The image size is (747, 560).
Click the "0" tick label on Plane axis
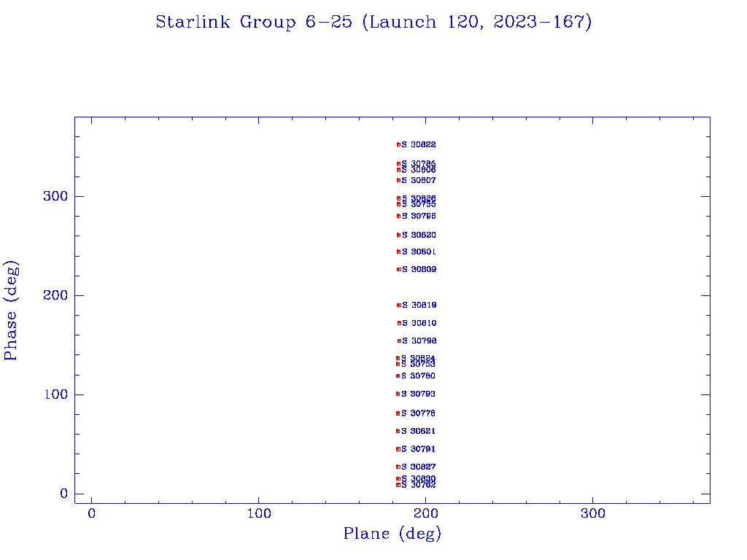pos(91,513)
